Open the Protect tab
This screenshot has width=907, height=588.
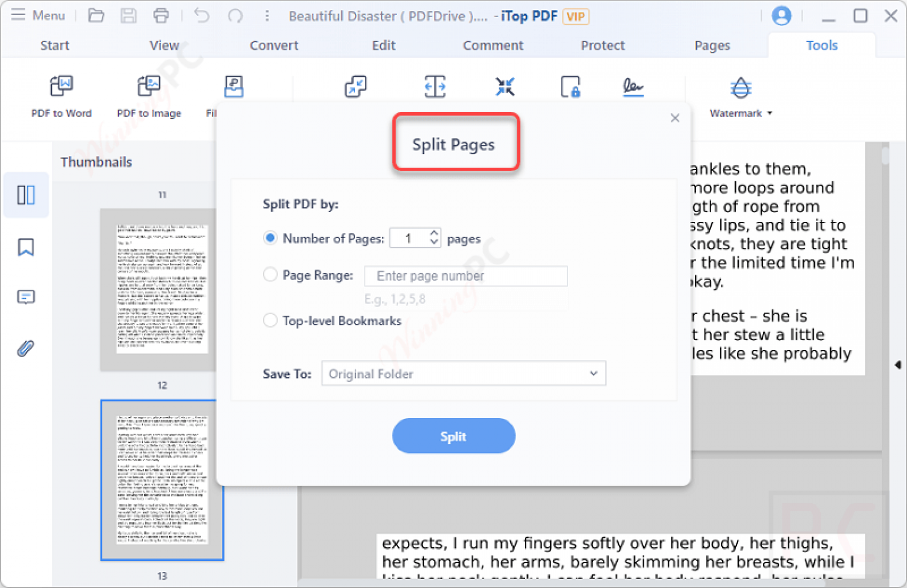(x=602, y=45)
